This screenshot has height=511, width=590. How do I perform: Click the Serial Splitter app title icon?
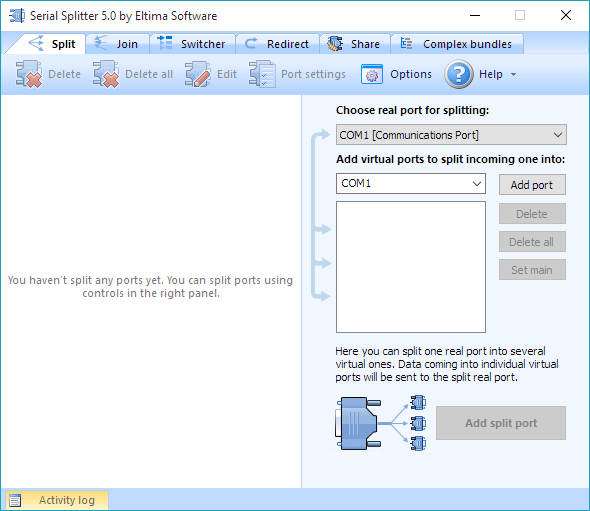(x=17, y=16)
